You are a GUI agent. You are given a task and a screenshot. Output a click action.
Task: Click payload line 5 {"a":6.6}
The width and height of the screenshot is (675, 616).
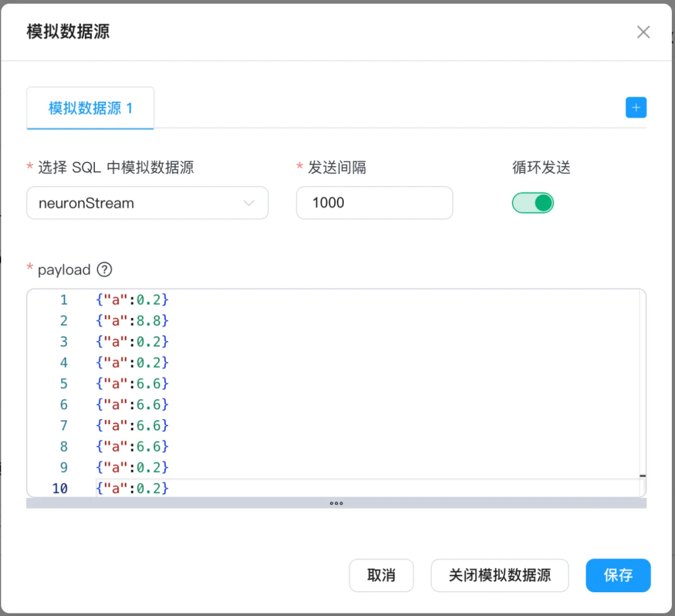(132, 383)
